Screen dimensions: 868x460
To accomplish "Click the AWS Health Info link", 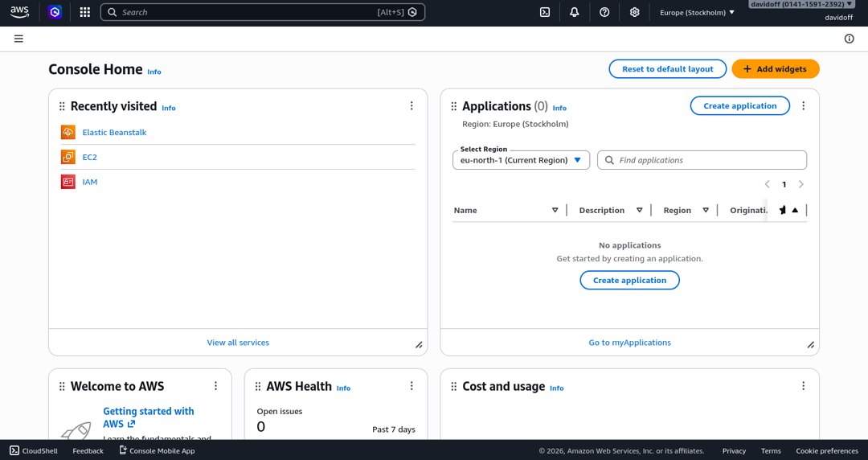I will [x=343, y=388].
